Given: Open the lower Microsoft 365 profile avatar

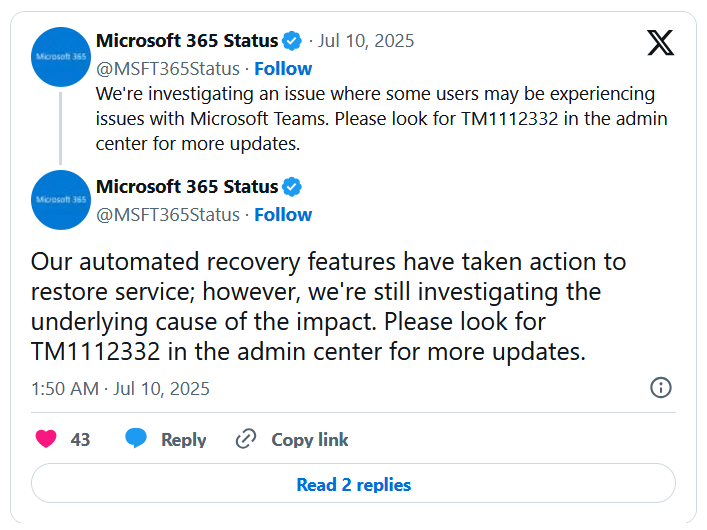Looking at the screenshot, I should tap(61, 200).
